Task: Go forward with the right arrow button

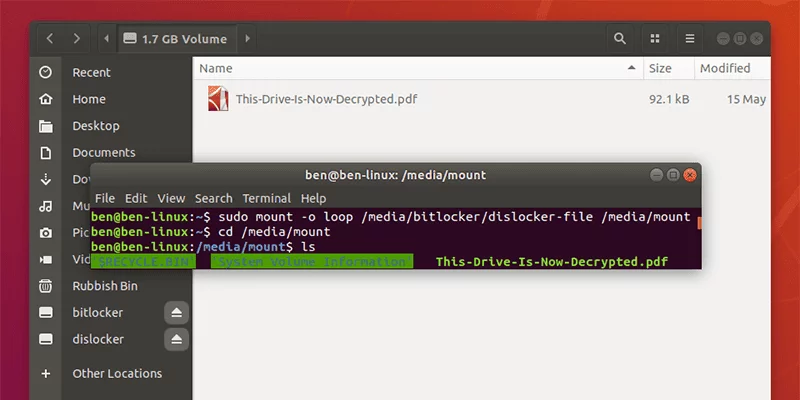Action: (77, 39)
